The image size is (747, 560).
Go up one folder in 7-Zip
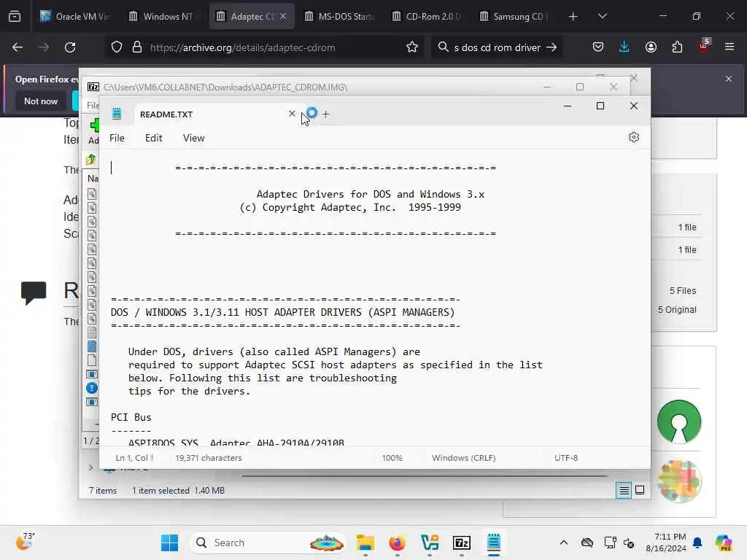tap(91, 160)
